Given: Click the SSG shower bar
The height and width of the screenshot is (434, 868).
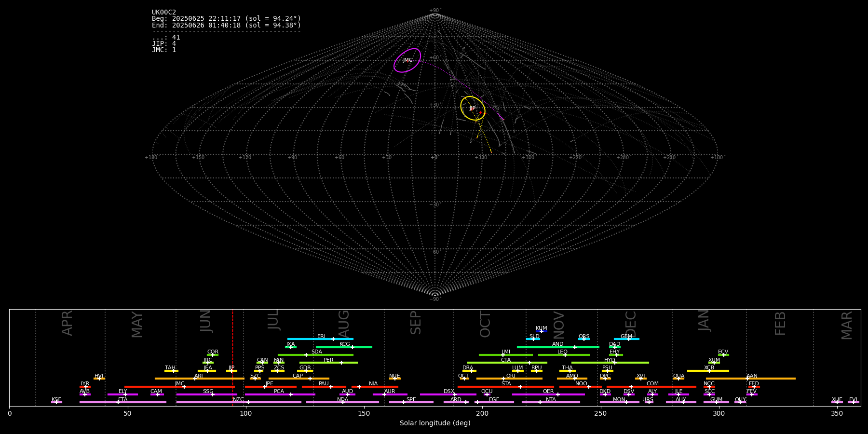Looking at the screenshot, I should click(x=207, y=394).
